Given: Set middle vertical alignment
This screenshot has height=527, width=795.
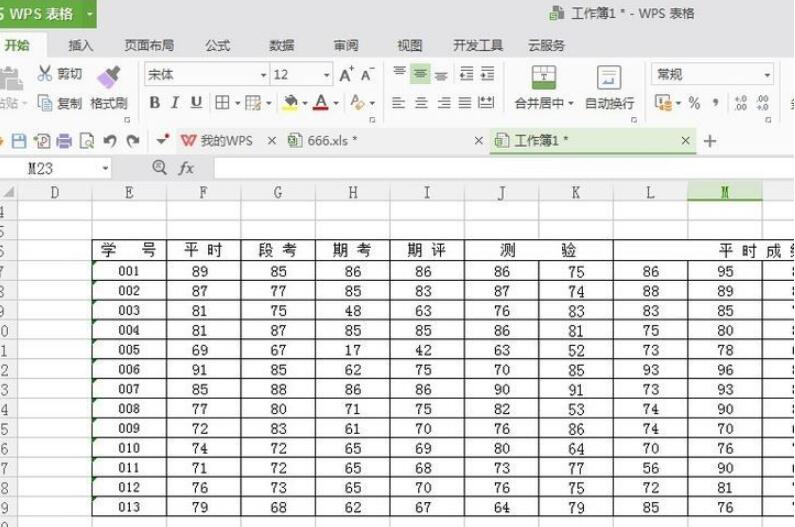Looking at the screenshot, I should [420, 74].
